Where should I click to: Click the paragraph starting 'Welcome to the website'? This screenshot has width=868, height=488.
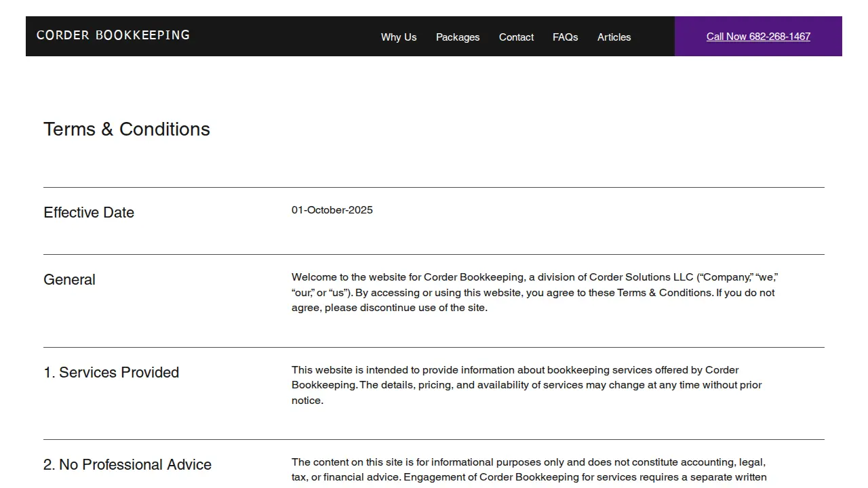pyautogui.click(x=534, y=292)
